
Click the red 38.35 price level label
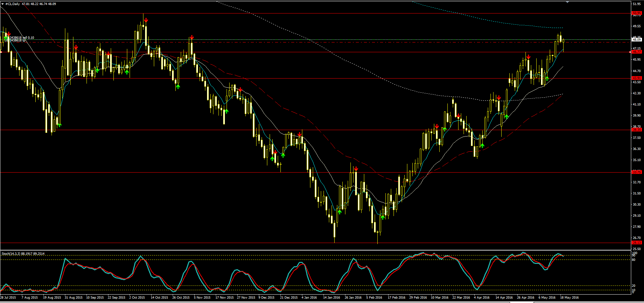tap(637, 130)
